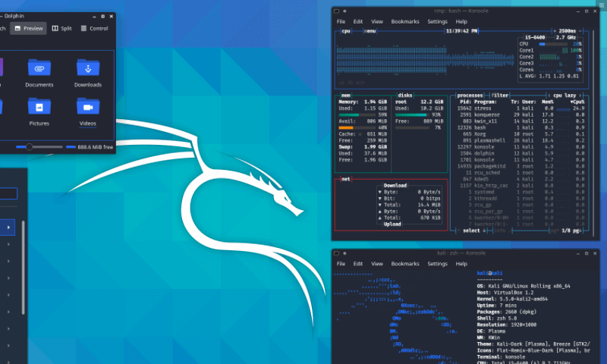Click 'kali@kali' heading in zsh terminal
The width and height of the screenshot is (607, 364).
point(489,273)
